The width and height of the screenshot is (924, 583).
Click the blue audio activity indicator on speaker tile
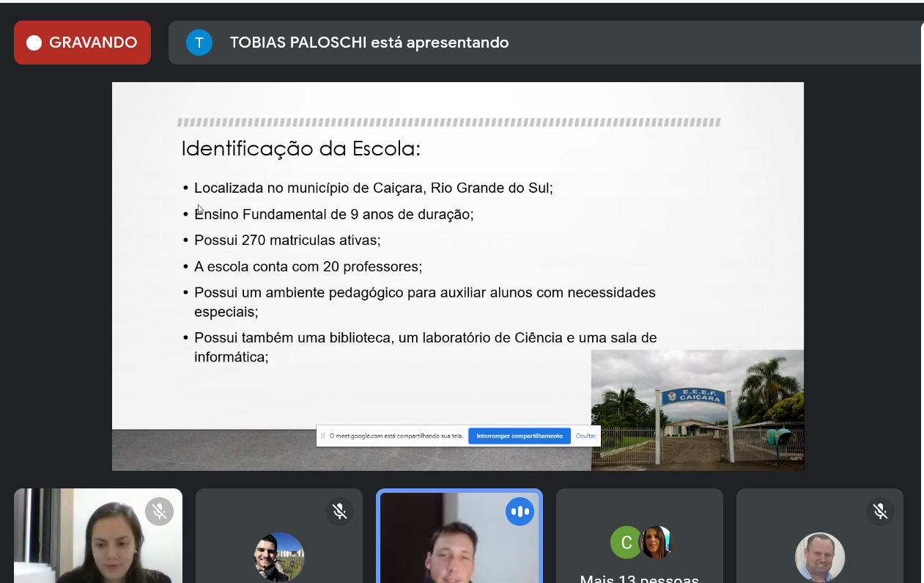pos(520,511)
